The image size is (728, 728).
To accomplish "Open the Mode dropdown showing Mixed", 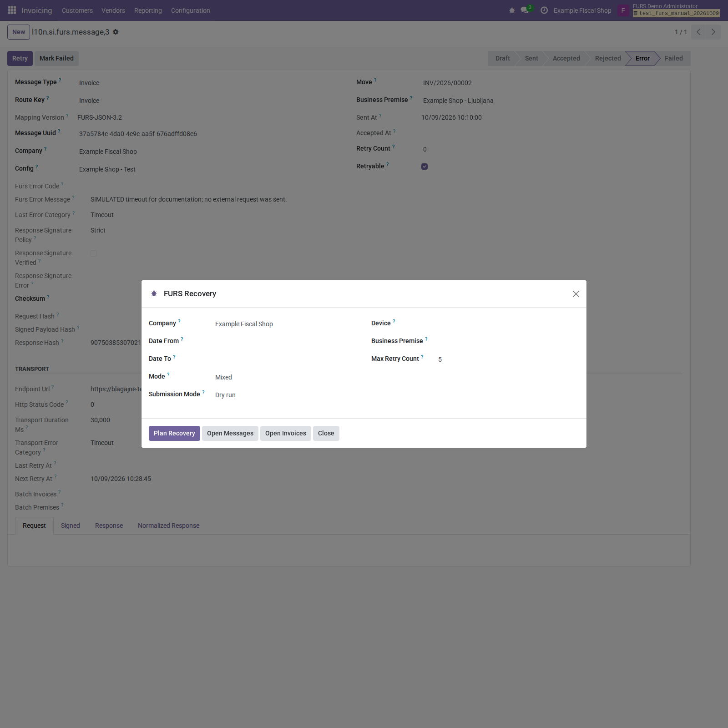I will coord(287,377).
